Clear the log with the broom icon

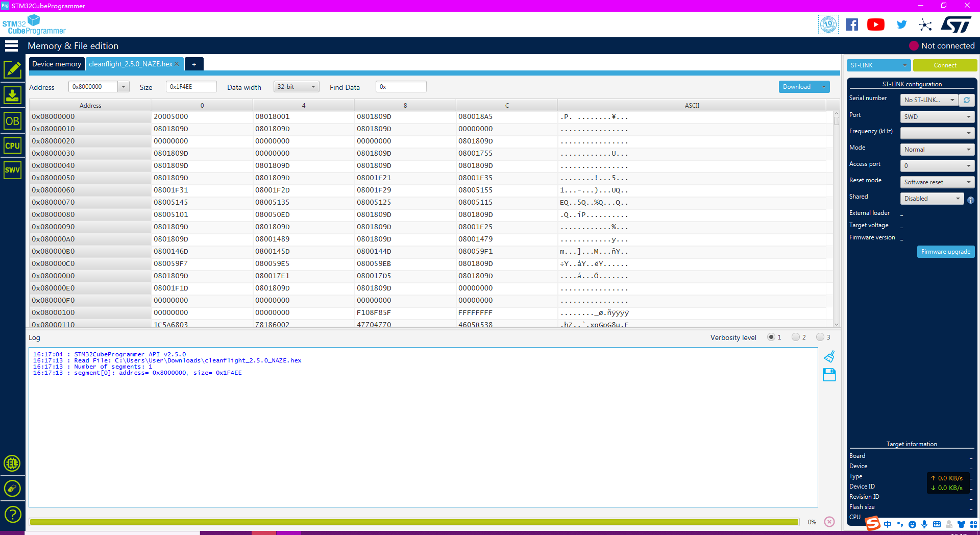(x=829, y=356)
